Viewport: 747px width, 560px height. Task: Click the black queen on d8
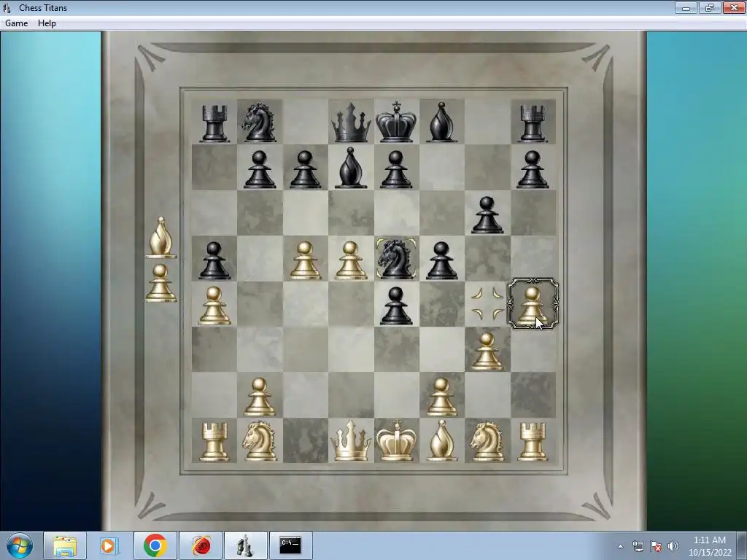click(x=351, y=122)
